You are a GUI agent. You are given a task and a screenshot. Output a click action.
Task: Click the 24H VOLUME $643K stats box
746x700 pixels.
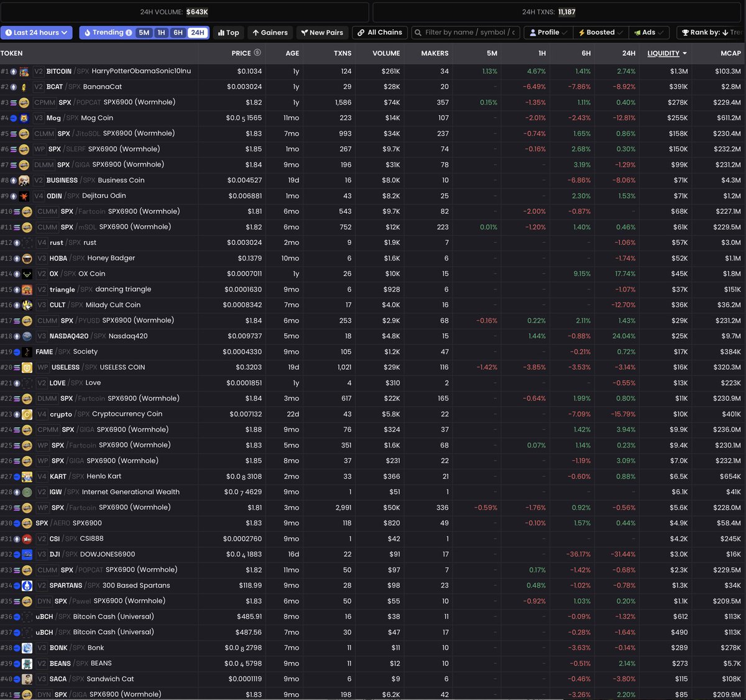tap(184, 12)
